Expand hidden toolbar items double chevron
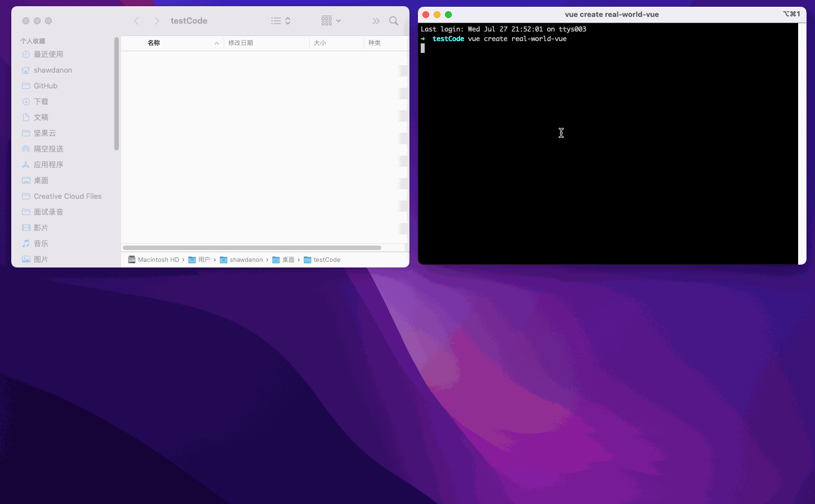The height and width of the screenshot is (504, 815). pos(376,21)
